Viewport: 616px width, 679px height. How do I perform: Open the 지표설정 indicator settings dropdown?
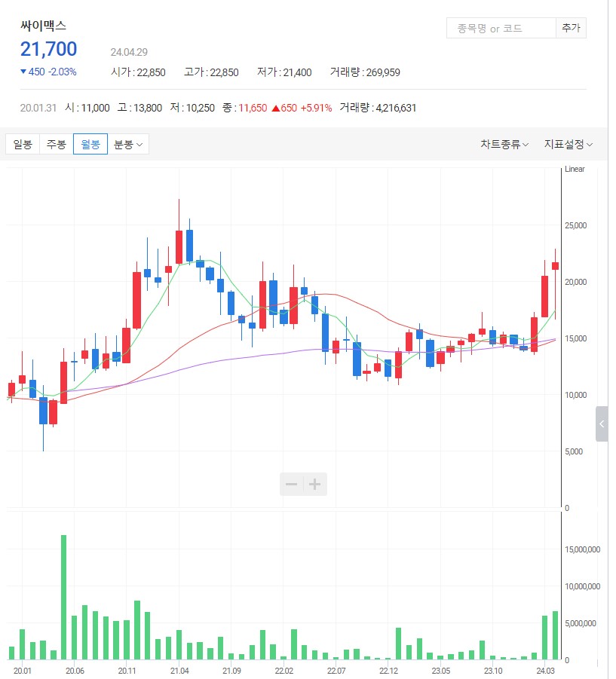click(568, 145)
